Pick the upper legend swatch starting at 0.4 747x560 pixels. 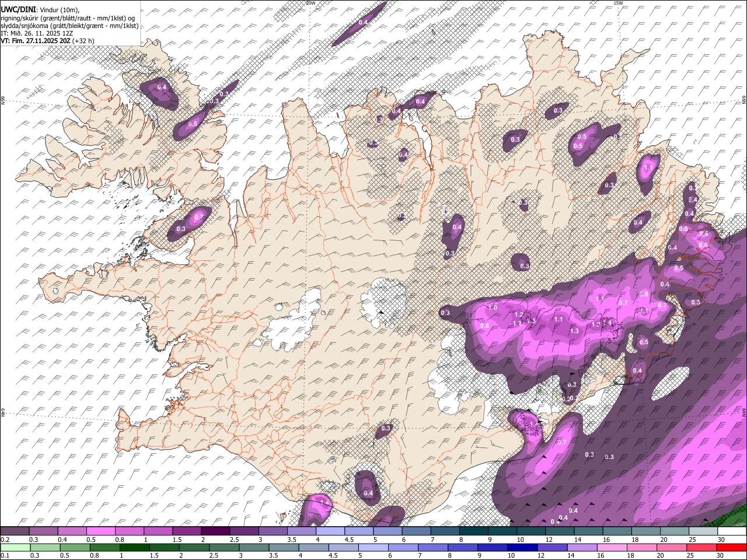pos(72,531)
